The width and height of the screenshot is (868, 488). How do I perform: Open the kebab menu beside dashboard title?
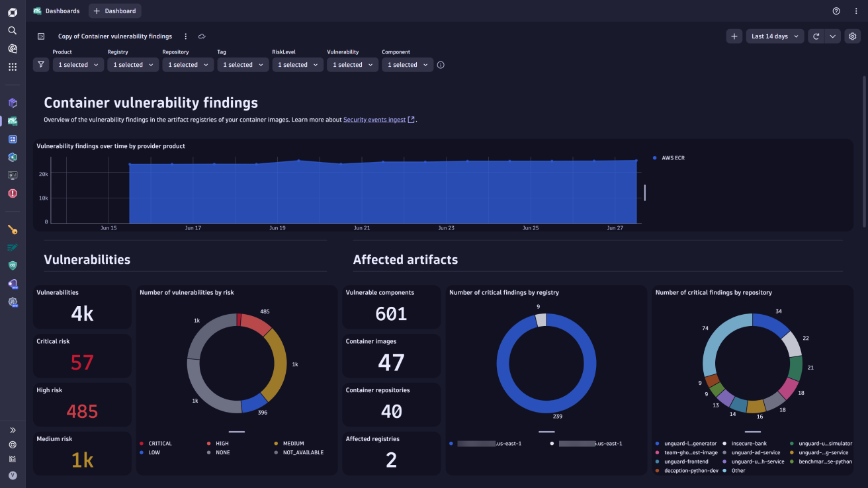[186, 36]
